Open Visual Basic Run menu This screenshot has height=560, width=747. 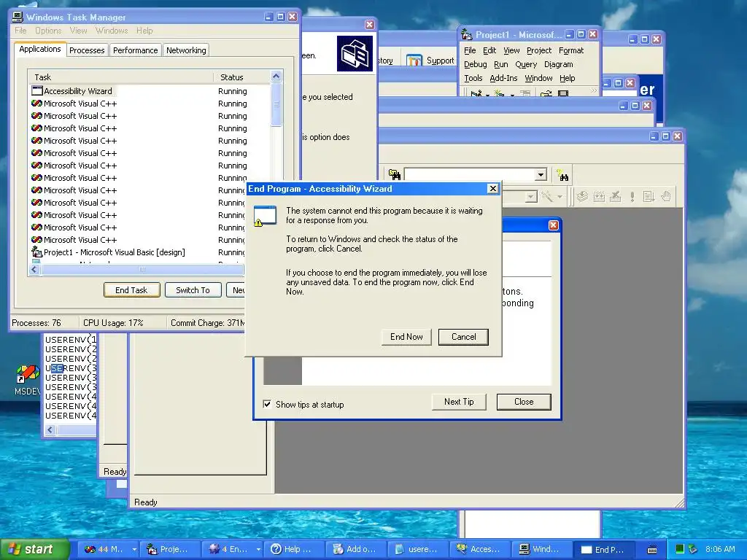(x=500, y=64)
